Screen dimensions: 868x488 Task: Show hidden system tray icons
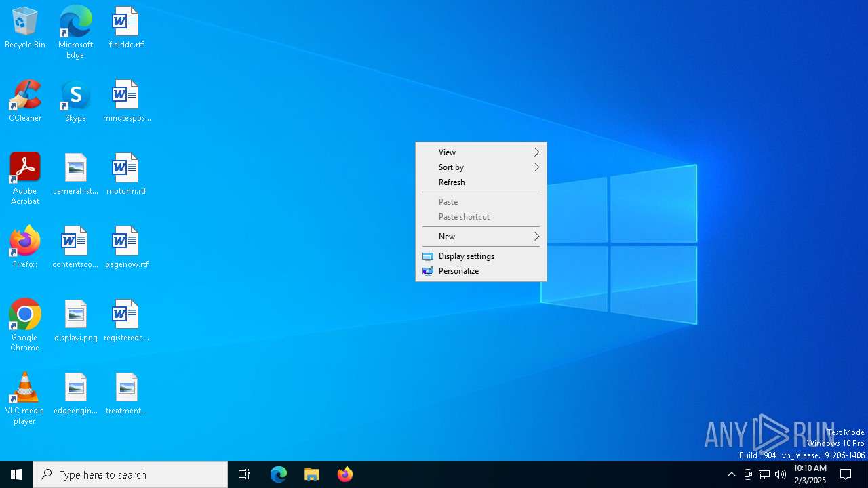(731, 474)
